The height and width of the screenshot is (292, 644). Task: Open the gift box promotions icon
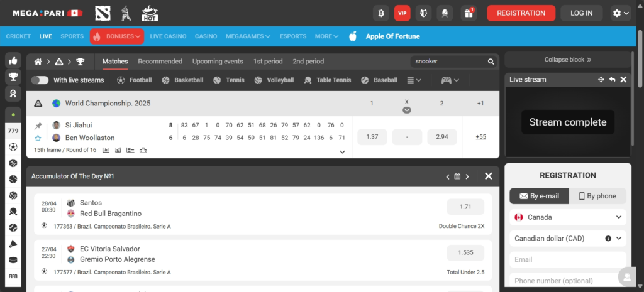[469, 13]
